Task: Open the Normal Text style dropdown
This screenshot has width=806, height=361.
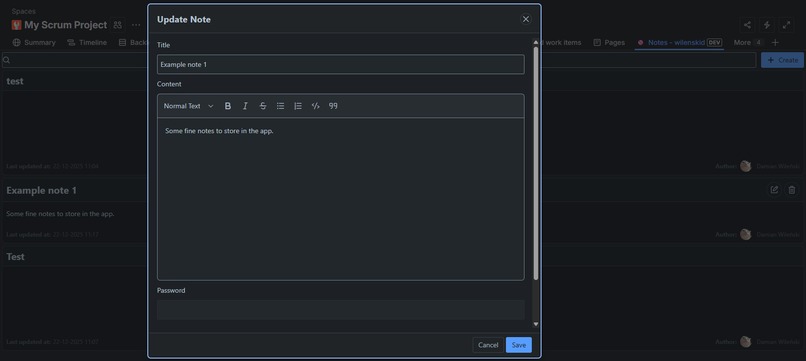Action: tap(188, 106)
